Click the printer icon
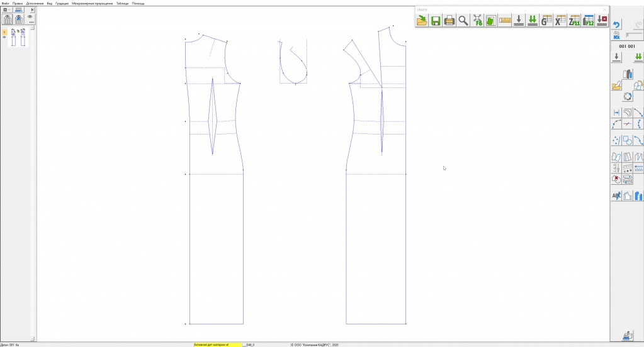Image resolution: width=644 pixels, height=347 pixels. coord(449,21)
